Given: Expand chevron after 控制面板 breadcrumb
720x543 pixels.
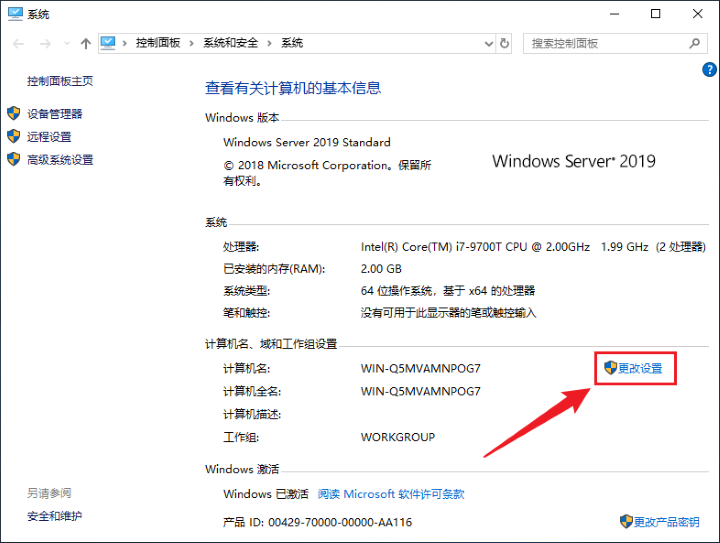Looking at the screenshot, I should 191,44.
